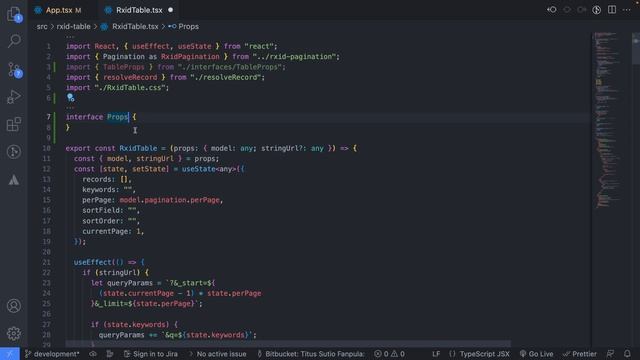Open the Manage gear icon
Viewport: 640px width, 360px height.
point(14,333)
